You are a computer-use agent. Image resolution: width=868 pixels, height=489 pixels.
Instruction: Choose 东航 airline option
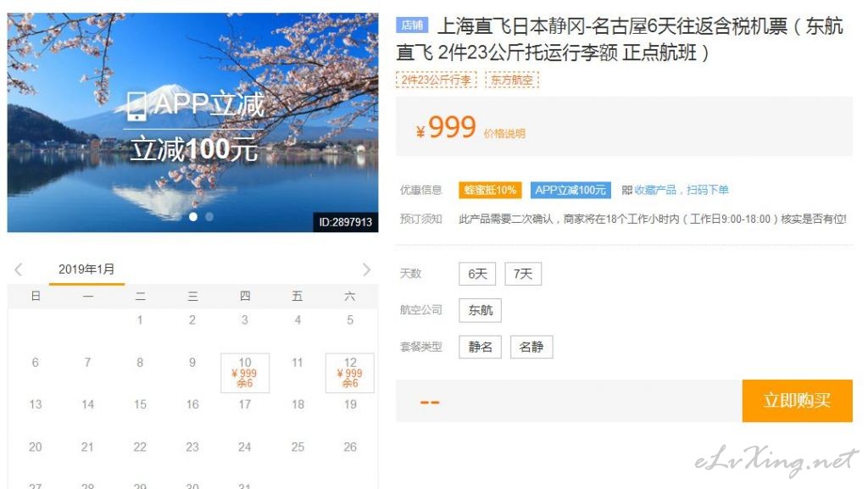480,310
